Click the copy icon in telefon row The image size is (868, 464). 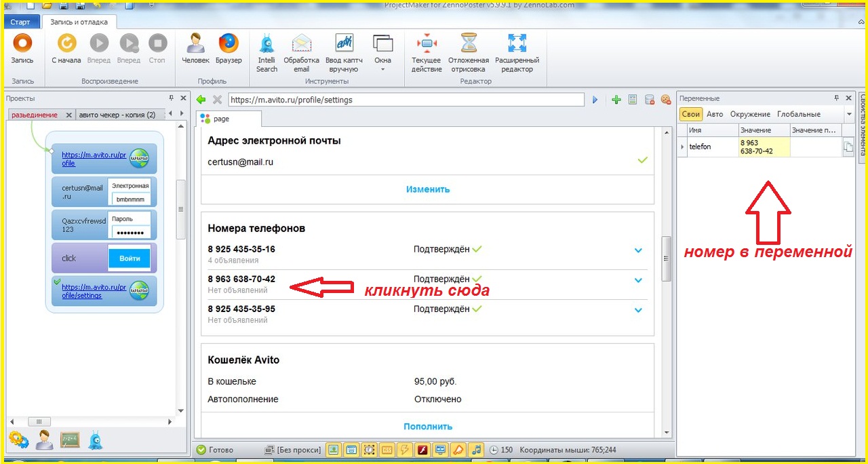[848, 148]
